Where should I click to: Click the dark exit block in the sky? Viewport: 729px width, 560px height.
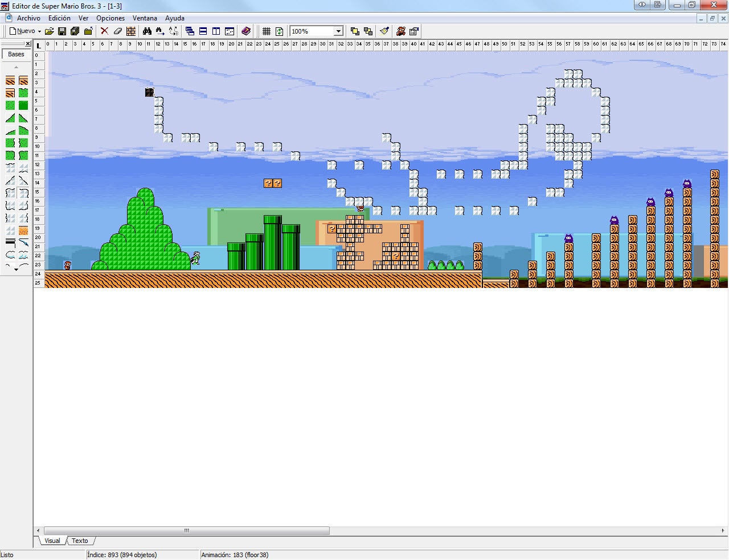(150, 92)
